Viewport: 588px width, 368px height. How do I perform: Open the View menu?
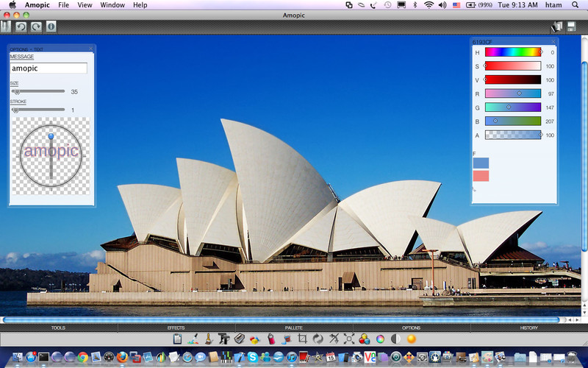click(x=85, y=5)
